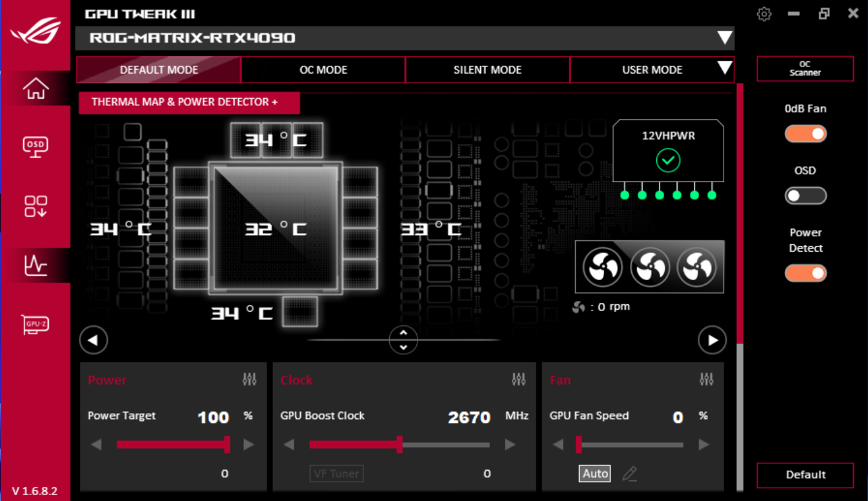Open settings gear icon
Screen dimensions: 868x501
coord(764,14)
